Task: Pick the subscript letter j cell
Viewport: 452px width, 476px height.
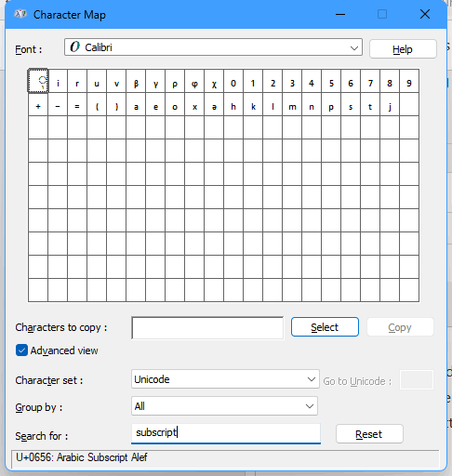Action: pos(390,104)
